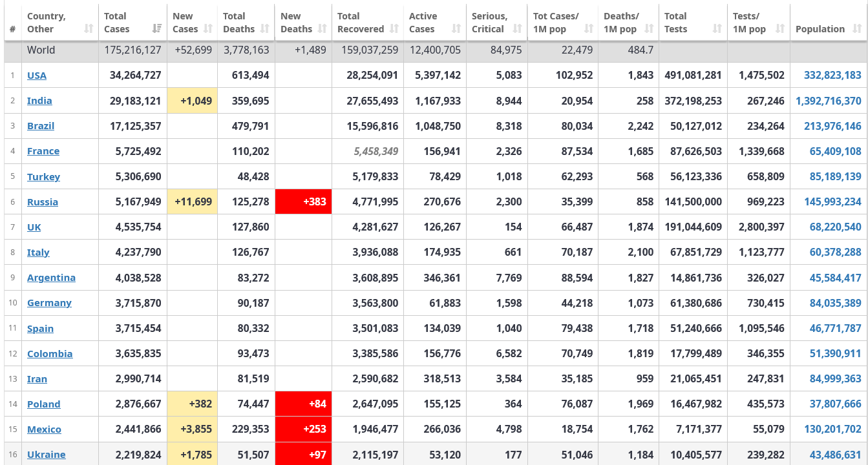The width and height of the screenshot is (868, 465).
Task: Open the Poland country link
Action: 44,404
